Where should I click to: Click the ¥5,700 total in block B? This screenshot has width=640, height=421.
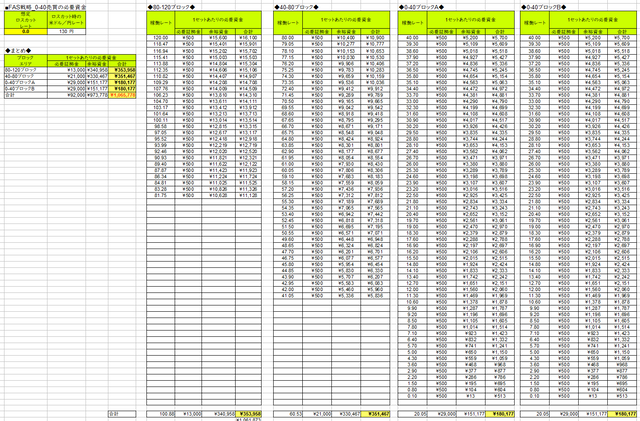pyautogui.click(x=622, y=38)
